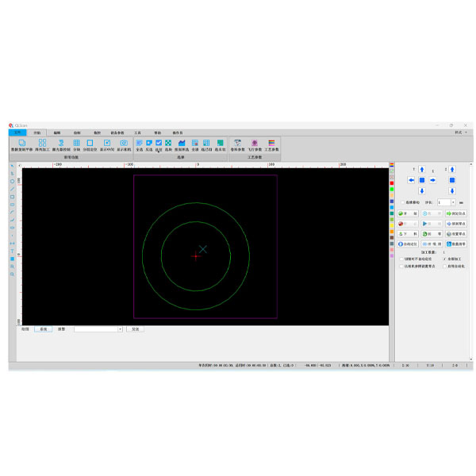Click the Z-axis up arrow jog button
Screen dimensions: 476x476
452,170
